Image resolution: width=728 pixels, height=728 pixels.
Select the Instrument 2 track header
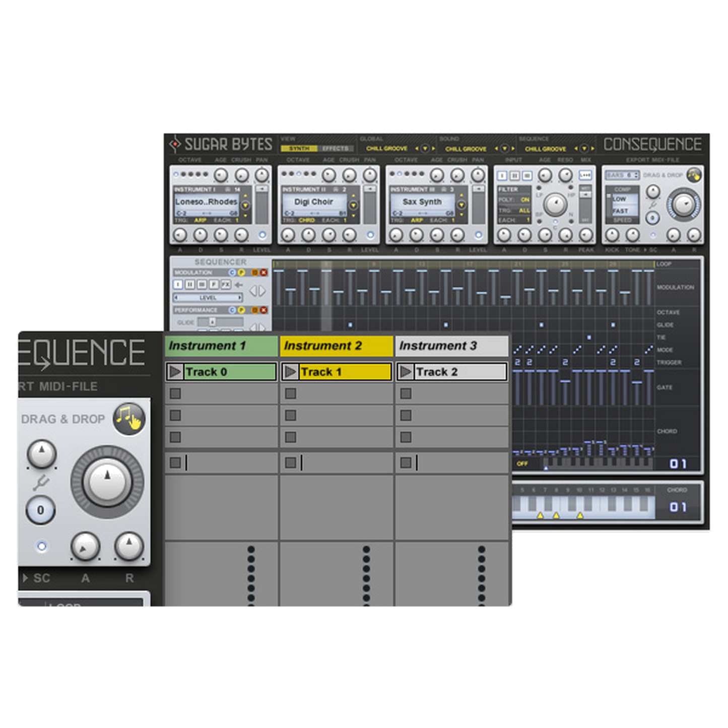point(336,346)
